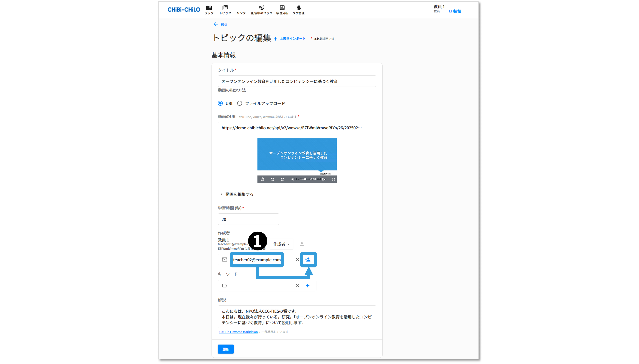Screen dimensions: 639x364
Task: Open the 学習分析 menu item
Action: 282,10
